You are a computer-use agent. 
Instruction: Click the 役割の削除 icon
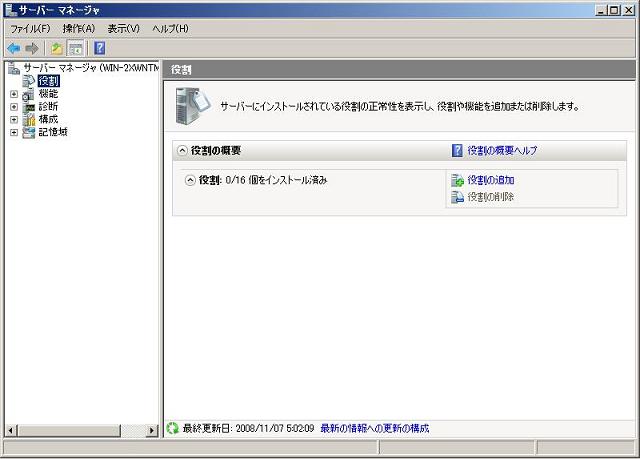click(458, 197)
